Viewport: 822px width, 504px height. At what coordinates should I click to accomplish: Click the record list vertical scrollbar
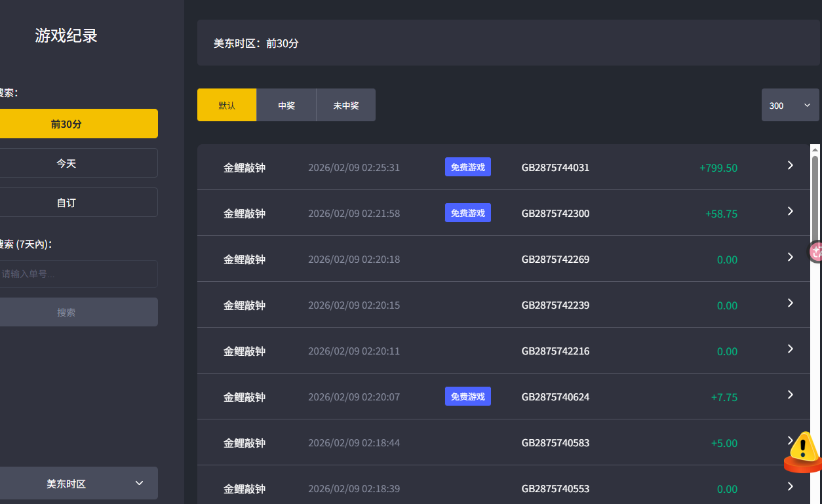pyautogui.click(x=815, y=197)
